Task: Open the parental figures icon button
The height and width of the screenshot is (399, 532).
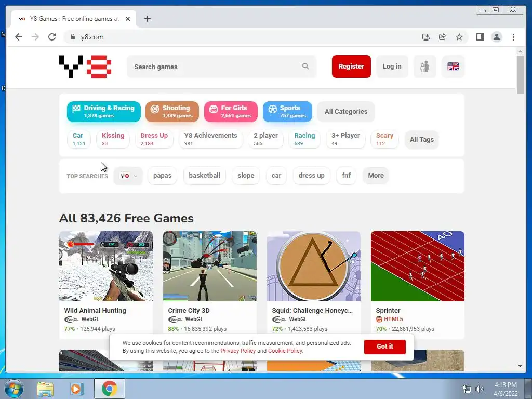Action: click(425, 66)
